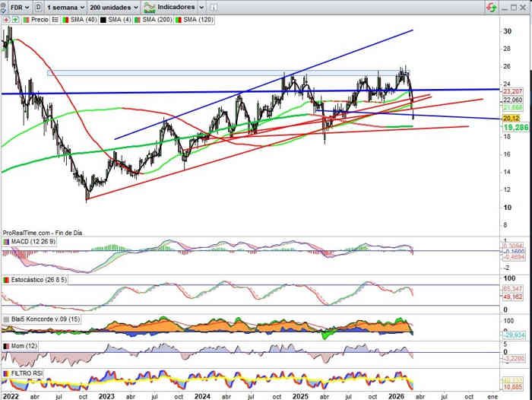532x400 pixels.
Task: Click the 19,286 price label on axis
Action: click(515, 128)
